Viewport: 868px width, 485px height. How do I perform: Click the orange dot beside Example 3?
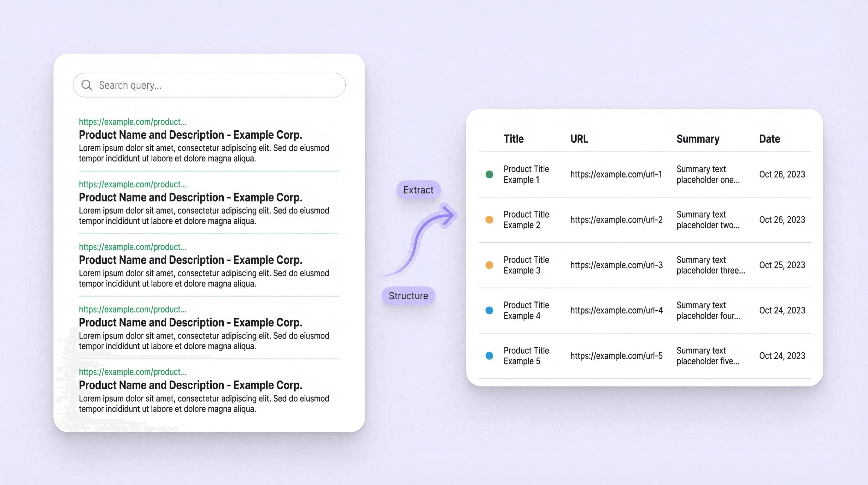pos(489,265)
